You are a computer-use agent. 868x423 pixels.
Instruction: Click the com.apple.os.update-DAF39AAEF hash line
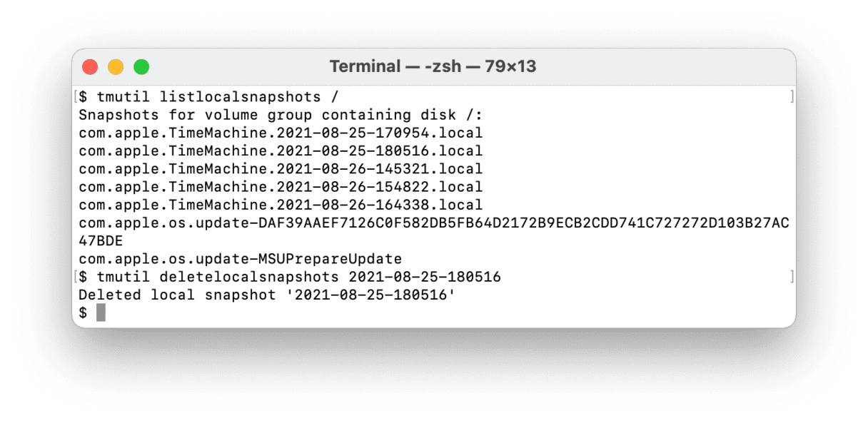(433, 223)
